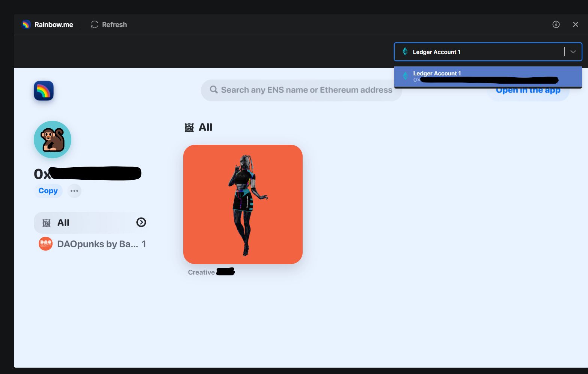Click the Open in the app button
Screen dimensions: 588x374
[x=528, y=93]
